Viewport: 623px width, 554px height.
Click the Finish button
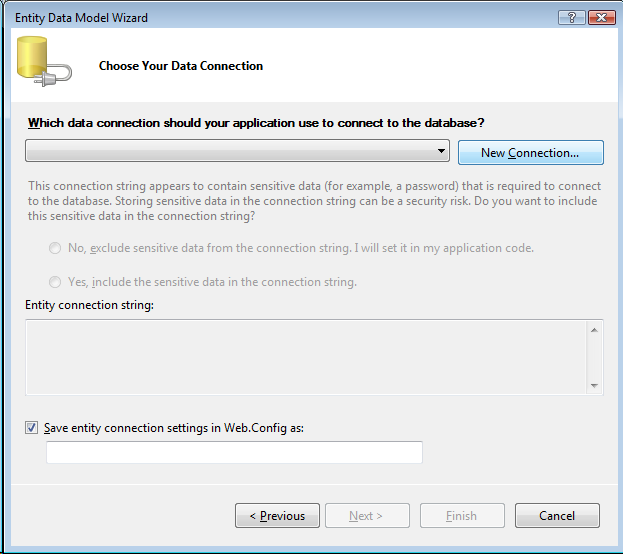461,516
